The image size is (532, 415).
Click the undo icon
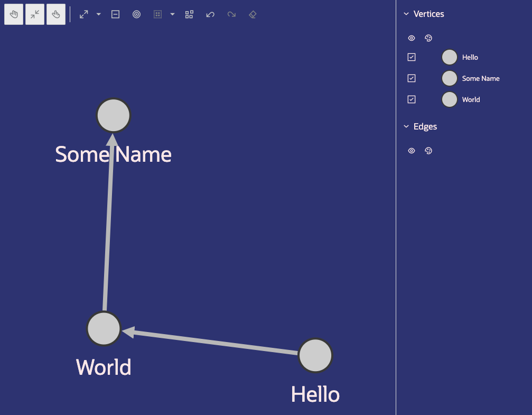coord(210,14)
